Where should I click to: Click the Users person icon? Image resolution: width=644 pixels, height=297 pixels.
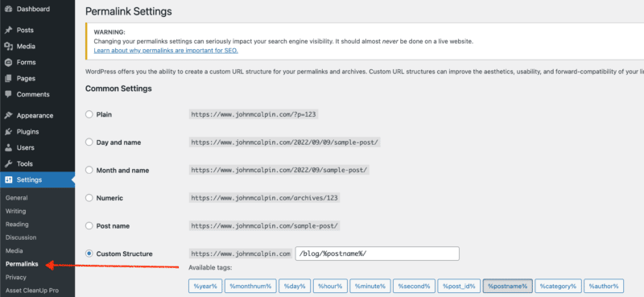8,147
